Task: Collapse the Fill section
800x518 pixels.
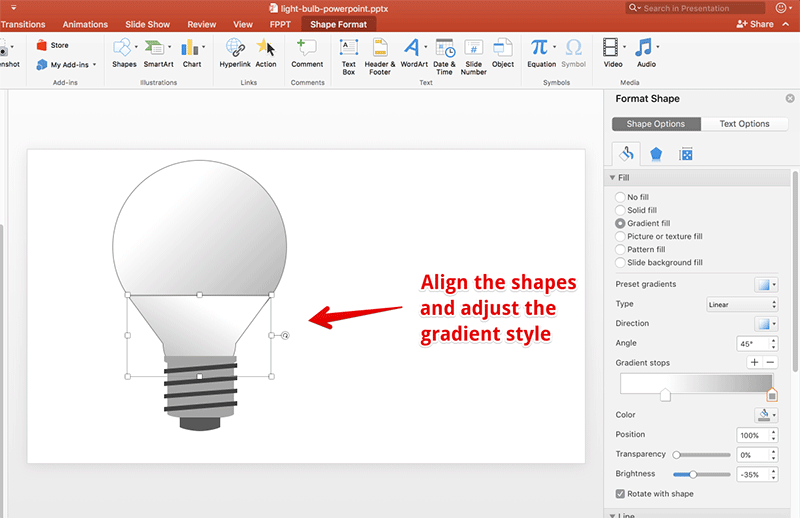Action: pos(612,178)
